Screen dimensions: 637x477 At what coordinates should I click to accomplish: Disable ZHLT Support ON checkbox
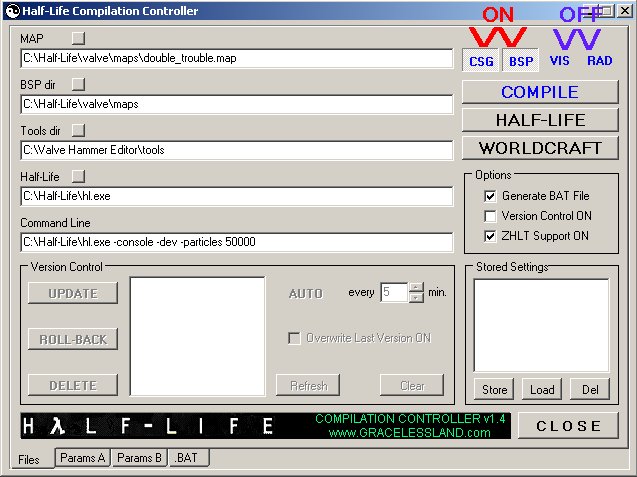coord(490,236)
